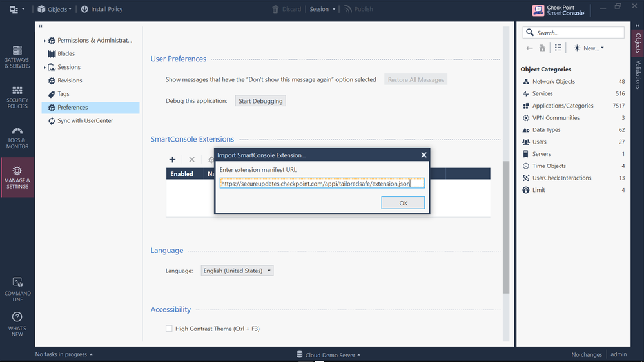Image resolution: width=644 pixels, height=362 pixels.
Task: Open the Command Line tool
Action: pyautogui.click(x=17, y=289)
